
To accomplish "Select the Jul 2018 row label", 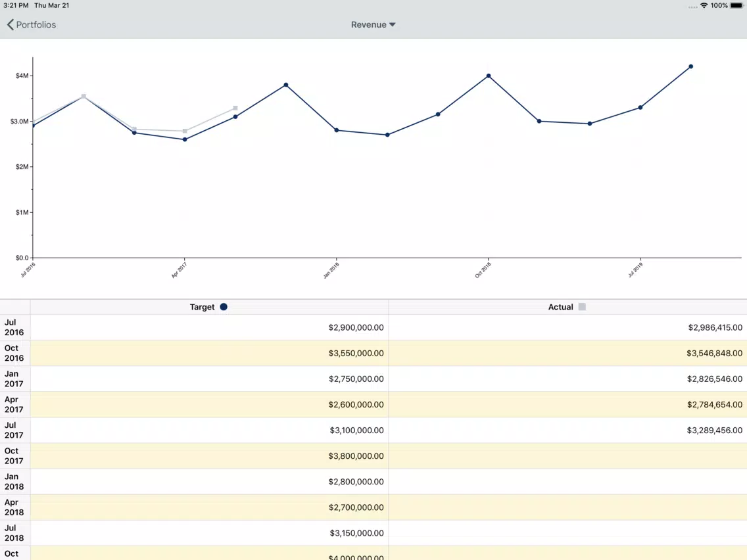I will pyautogui.click(x=14, y=533).
